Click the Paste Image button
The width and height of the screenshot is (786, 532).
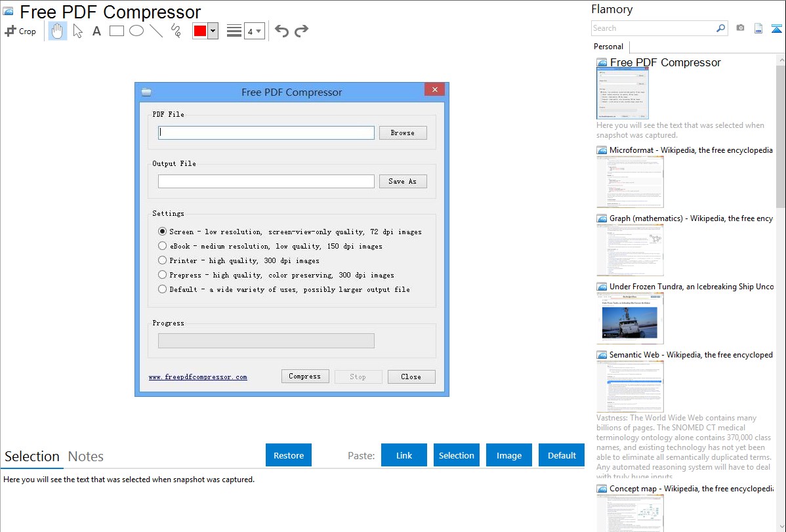[x=509, y=455]
